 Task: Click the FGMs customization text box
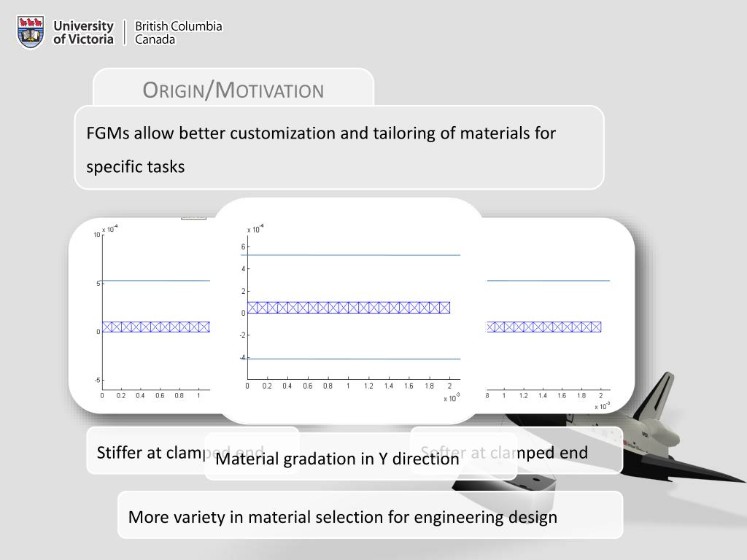(x=339, y=147)
